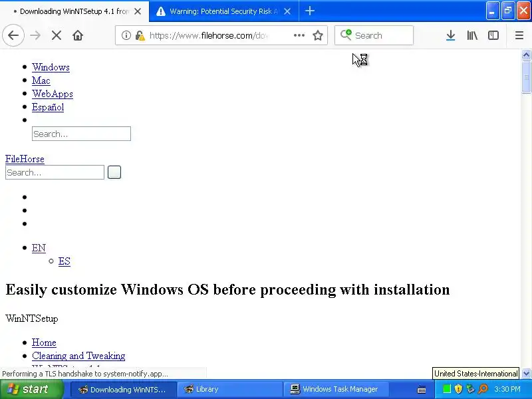Activate the Downloading WinNTS... taskbar button
Viewport: 532px width, 399px height.
pyautogui.click(x=124, y=389)
